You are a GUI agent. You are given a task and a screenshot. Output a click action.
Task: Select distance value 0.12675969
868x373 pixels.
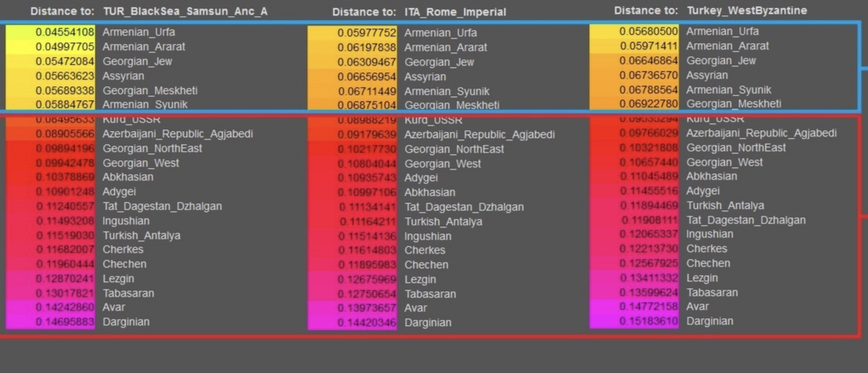367,279
